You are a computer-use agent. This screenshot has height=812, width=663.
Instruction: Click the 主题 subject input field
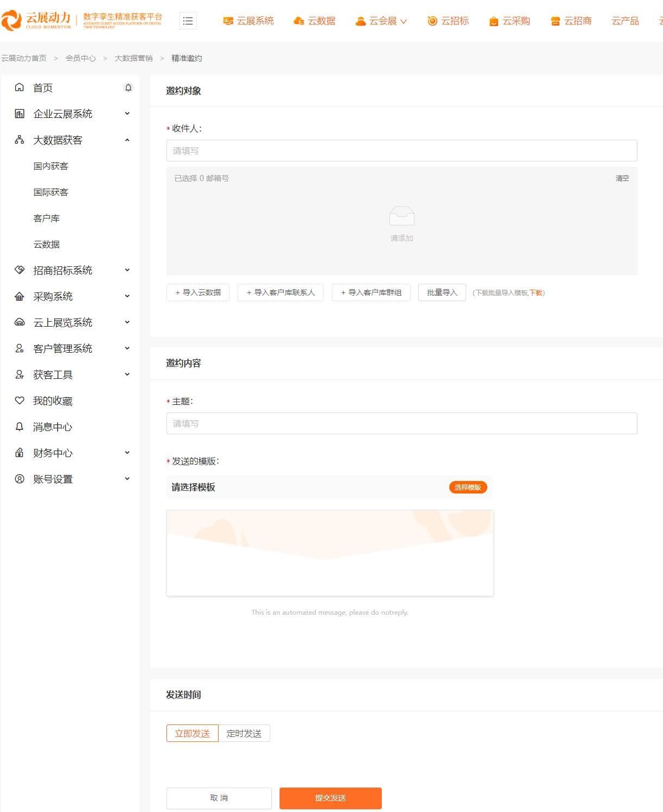pos(401,423)
